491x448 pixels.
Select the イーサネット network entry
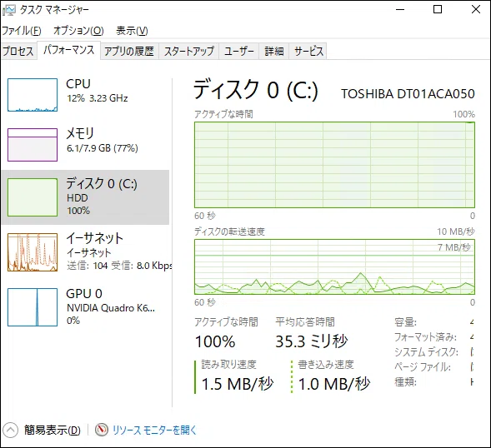click(x=85, y=252)
